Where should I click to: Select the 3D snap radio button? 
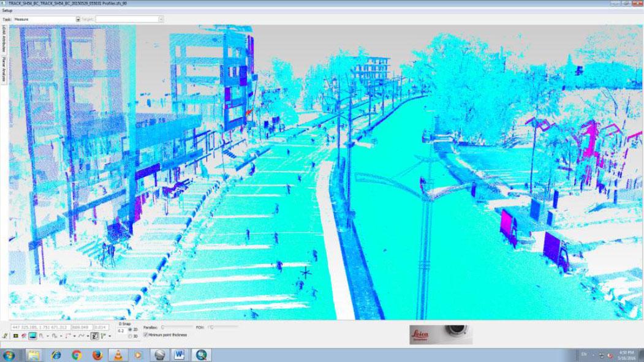(129, 336)
